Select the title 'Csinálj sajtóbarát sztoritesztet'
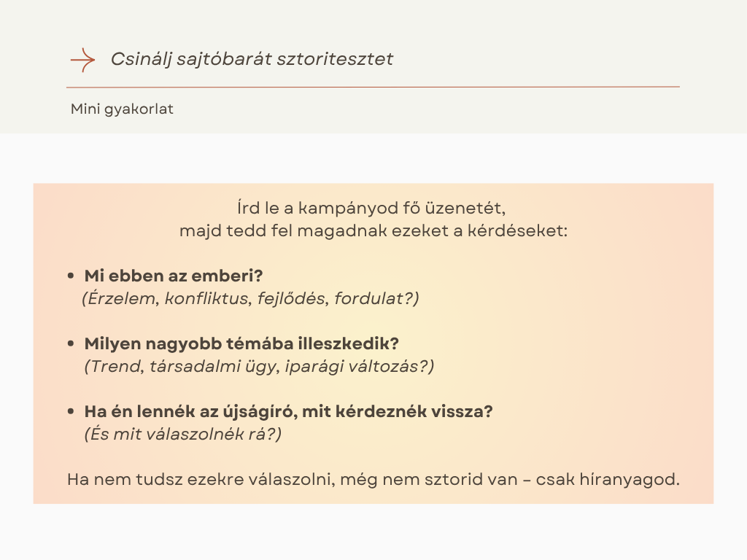 click(x=252, y=59)
